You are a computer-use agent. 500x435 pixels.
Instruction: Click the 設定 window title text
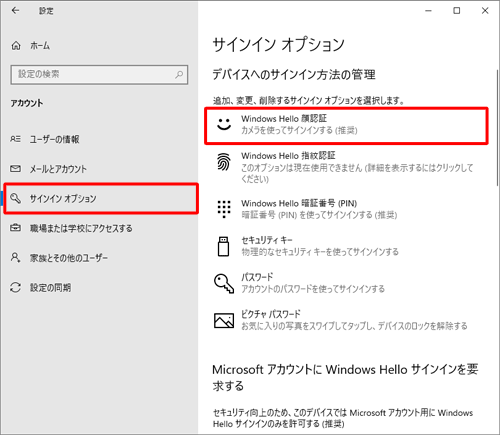46,11
